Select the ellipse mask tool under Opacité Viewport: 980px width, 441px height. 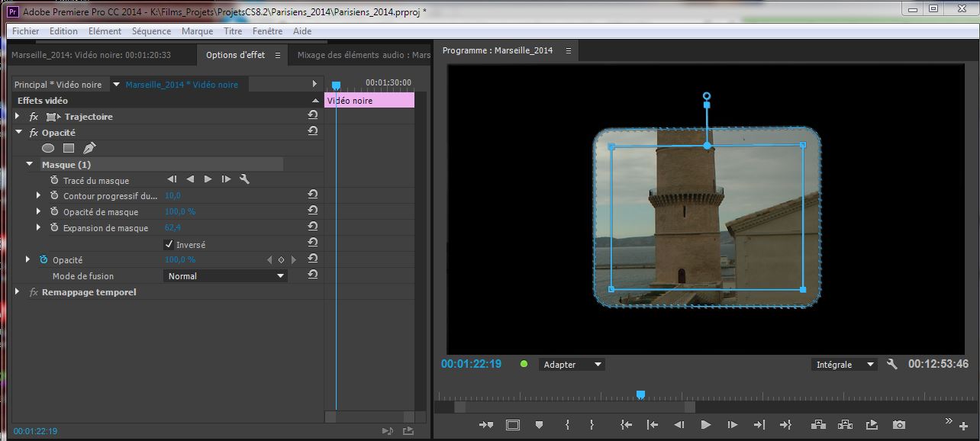pyautogui.click(x=48, y=148)
